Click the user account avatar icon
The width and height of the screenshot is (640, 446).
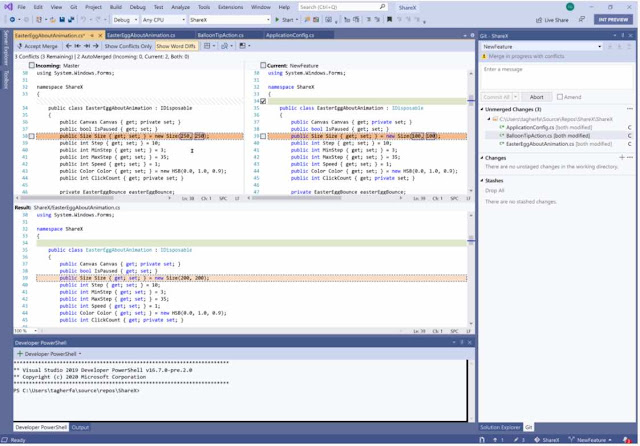pyautogui.click(x=570, y=7)
